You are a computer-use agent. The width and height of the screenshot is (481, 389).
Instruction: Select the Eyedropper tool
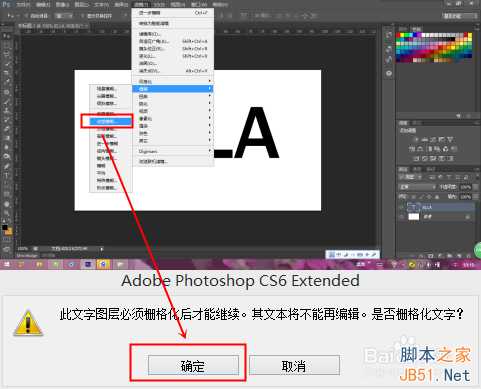6,81
